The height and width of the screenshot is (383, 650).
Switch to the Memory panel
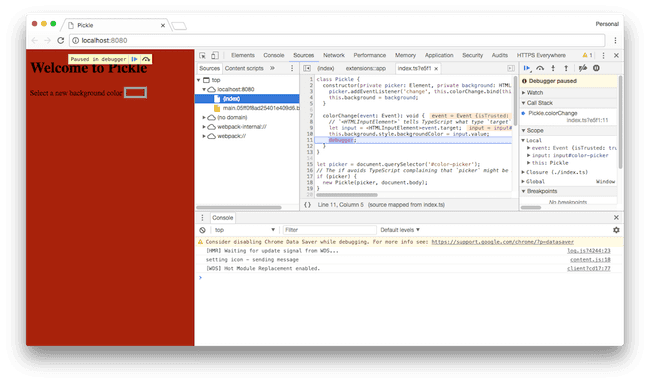point(405,55)
